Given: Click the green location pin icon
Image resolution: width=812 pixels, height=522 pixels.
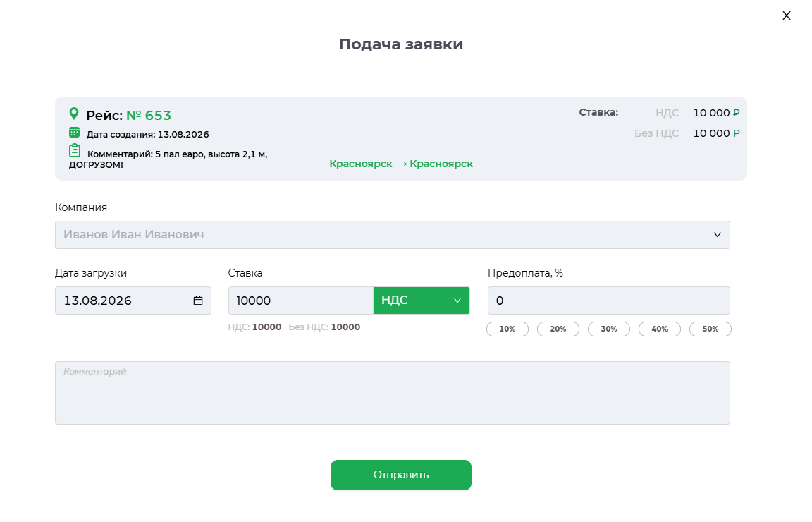Looking at the screenshot, I should tap(74, 114).
